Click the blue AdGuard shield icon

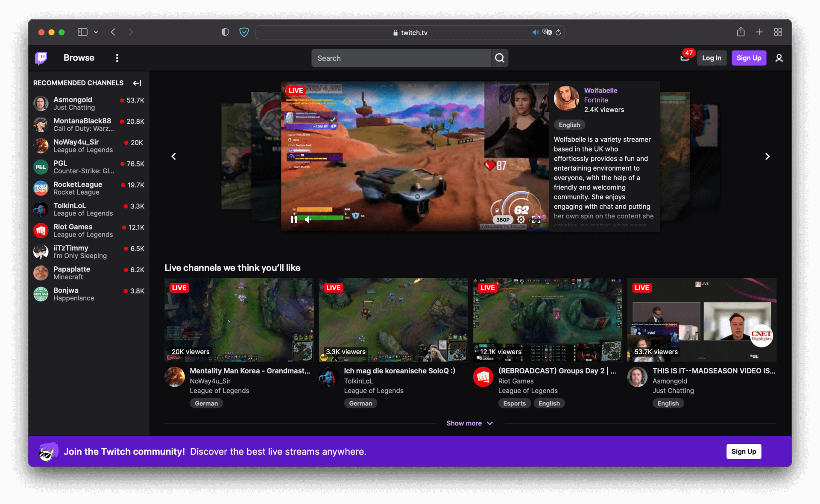coord(244,32)
